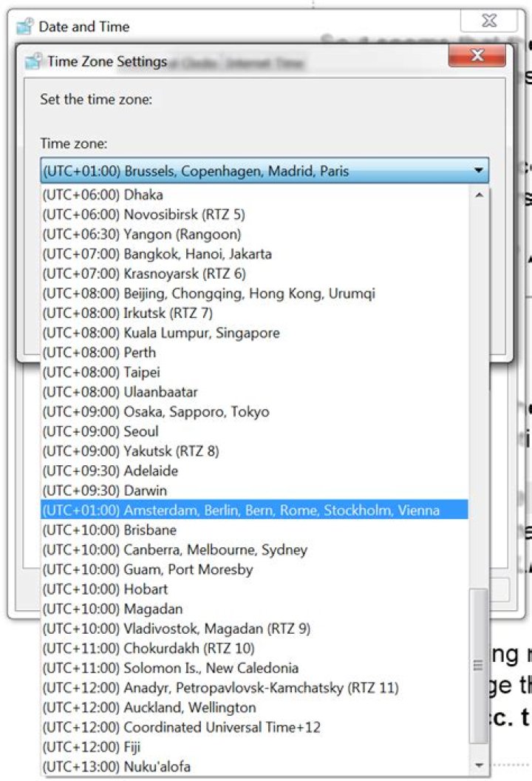Image resolution: width=532 pixels, height=781 pixels.
Task: Choose (UTC+08:00) Taipei
Action: coord(254,372)
